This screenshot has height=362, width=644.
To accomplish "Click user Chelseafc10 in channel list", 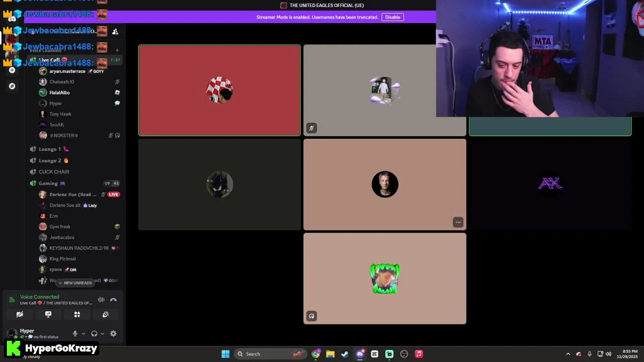I will 79,82.
